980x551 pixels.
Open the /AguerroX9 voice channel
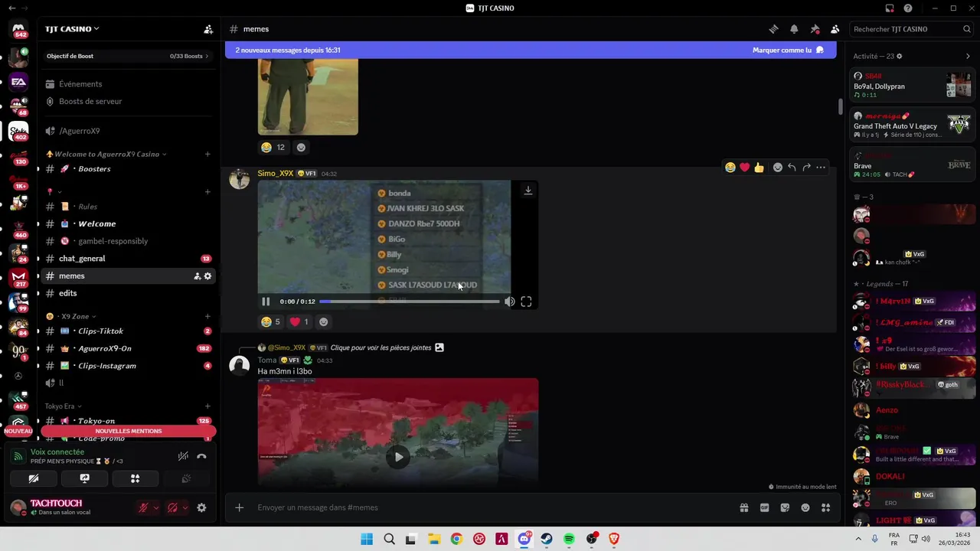coord(127,131)
